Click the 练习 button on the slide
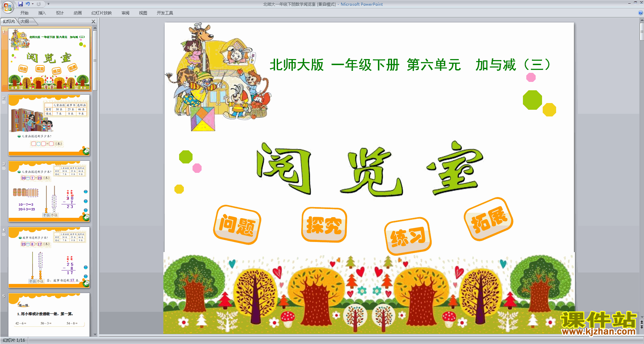The width and height of the screenshot is (644, 344). 408,236
